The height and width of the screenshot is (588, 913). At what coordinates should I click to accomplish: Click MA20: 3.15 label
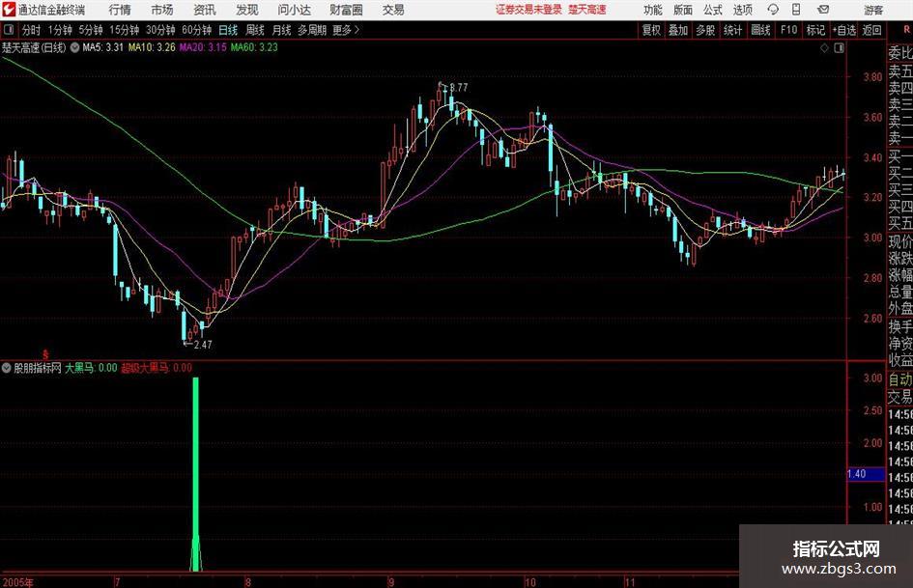click(203, 47)
